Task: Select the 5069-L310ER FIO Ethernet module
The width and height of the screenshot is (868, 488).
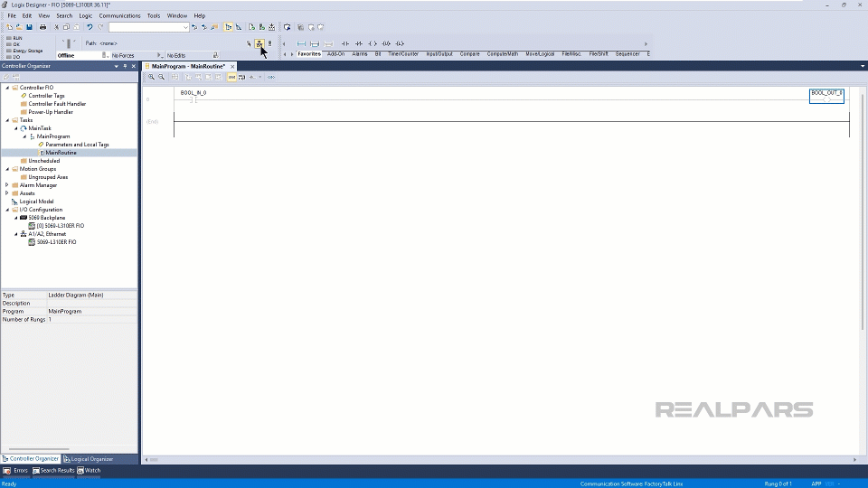Action: pyautogui.click(x=56, y=242)
